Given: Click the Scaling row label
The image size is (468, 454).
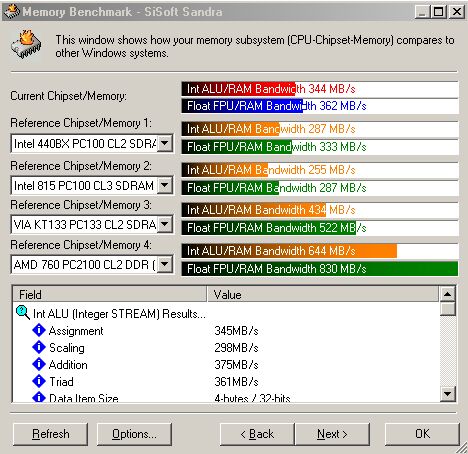Looking at the screenshot, I should tap(67, 348).
